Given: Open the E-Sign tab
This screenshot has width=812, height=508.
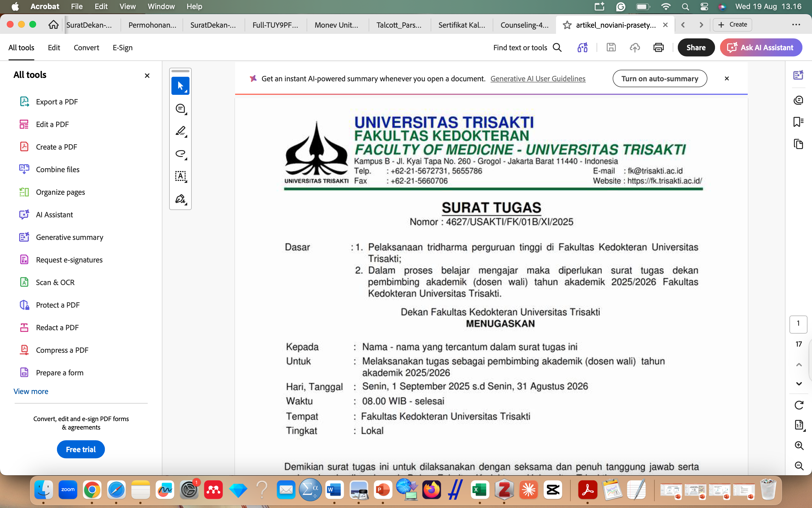Looking at the screenshot, I should [x=122, y=48].
